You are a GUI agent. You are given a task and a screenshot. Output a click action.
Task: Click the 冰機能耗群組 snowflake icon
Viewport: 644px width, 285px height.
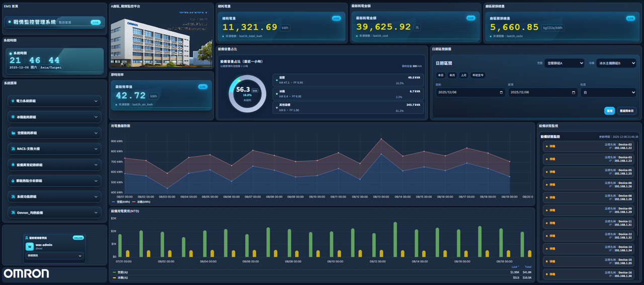pyautogui.click(x=13, y=117)
